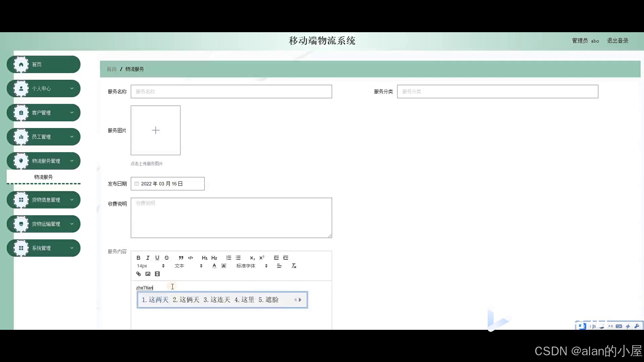
Task: Apply italic formatting in 服务内容 editor
Action: click(148, 258)
